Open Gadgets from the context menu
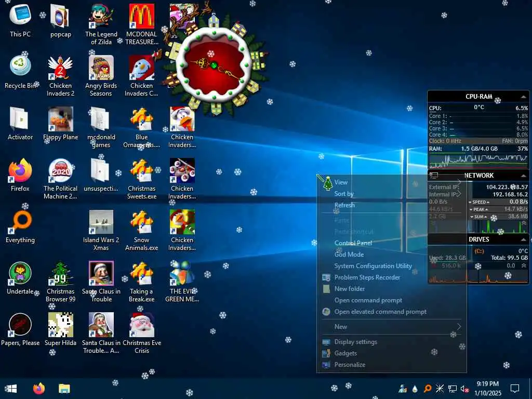This screenshot has height=399, width=532. (392, 353)
